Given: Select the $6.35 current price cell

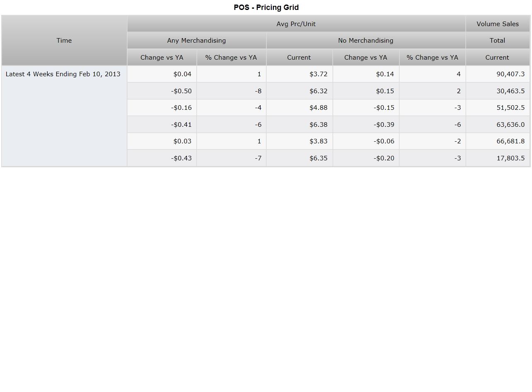Looking at the screenshot, I should pyautogui.click(x=300, y=158).
